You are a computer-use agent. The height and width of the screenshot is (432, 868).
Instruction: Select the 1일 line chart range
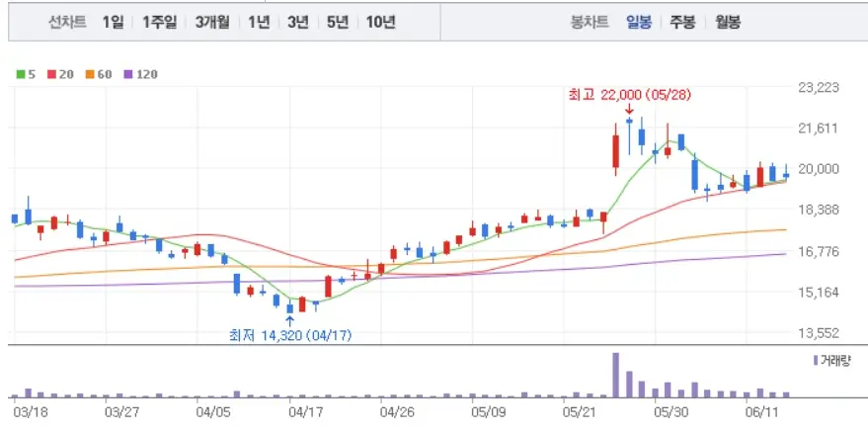click(x=113, y=22)
